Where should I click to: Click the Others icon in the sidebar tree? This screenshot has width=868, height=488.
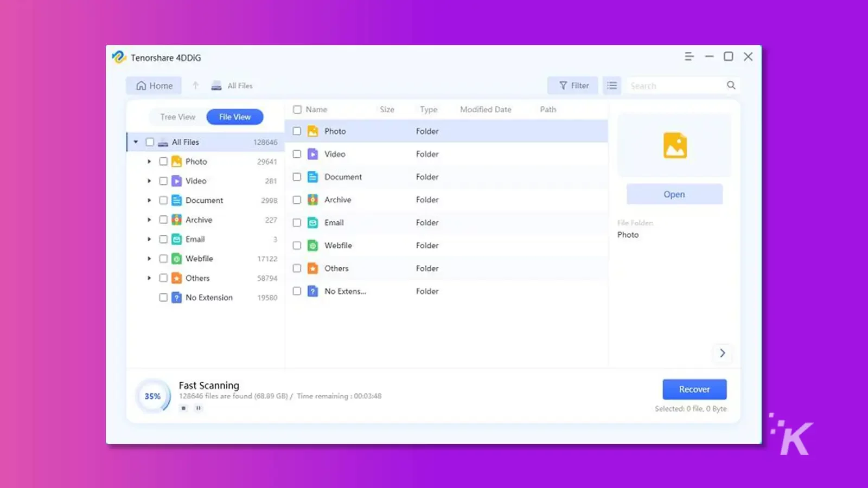click(177, 278)
